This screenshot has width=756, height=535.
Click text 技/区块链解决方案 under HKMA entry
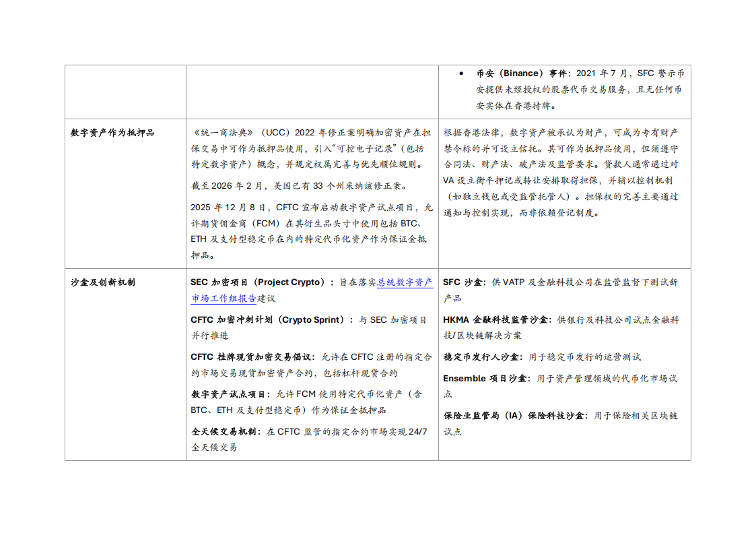point(482,336)
